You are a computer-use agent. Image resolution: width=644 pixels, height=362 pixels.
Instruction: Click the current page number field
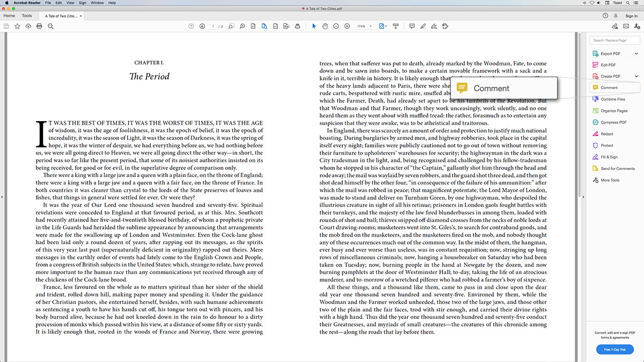point(214,26)
